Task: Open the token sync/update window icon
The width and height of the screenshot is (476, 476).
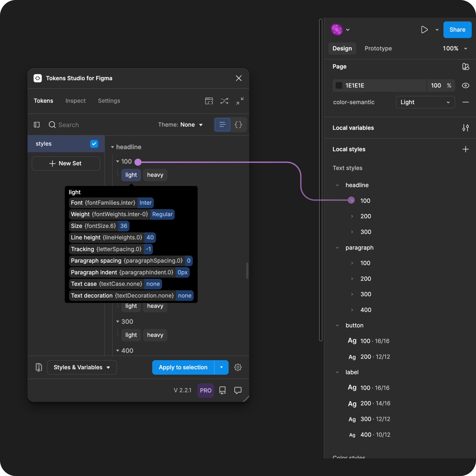Action: point(209,101)
